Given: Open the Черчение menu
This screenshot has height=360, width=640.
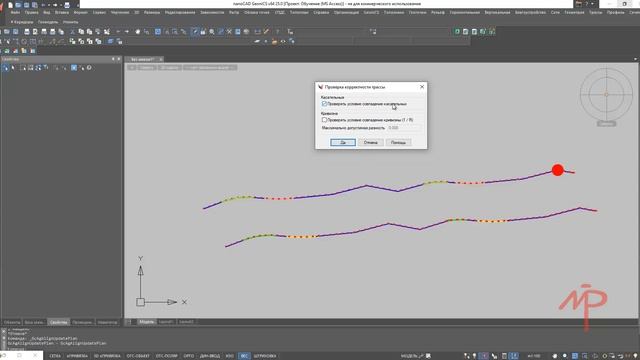Looking at the screenshot, I should tap(120, 13).
